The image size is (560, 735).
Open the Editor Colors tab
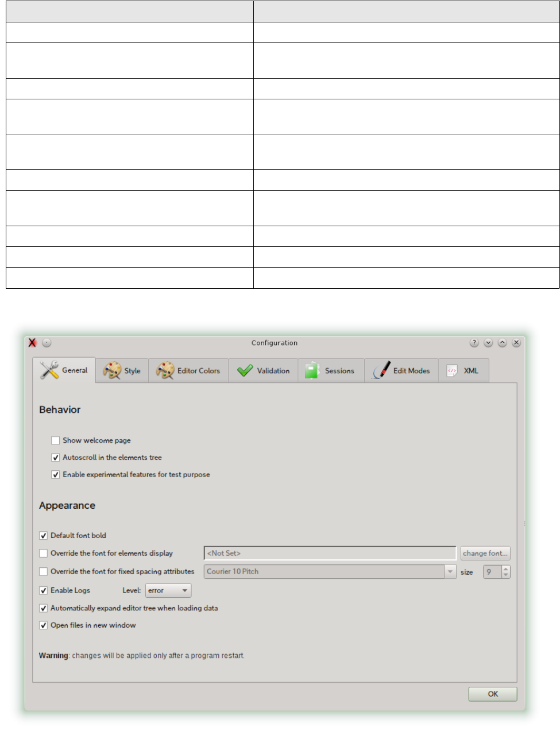188,371
